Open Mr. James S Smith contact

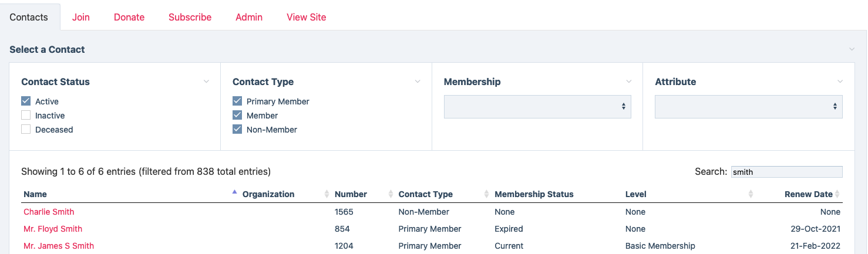[x=59, y=246]
